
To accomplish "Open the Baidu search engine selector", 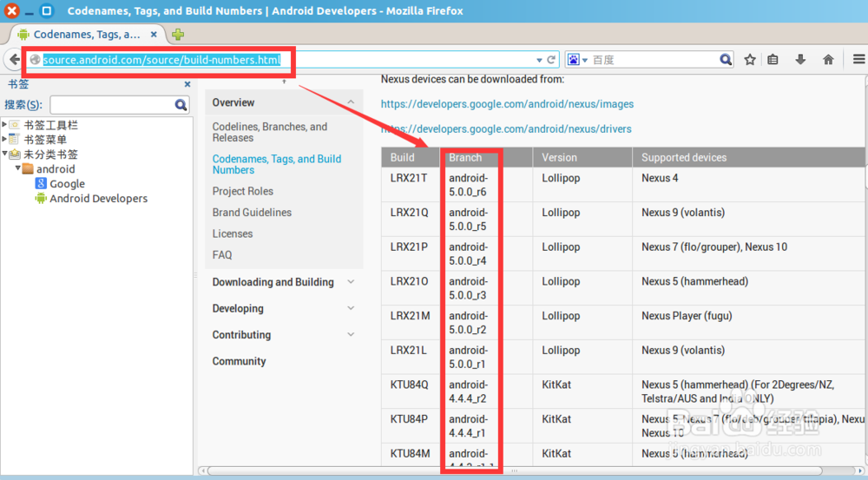I will point(577,59).
